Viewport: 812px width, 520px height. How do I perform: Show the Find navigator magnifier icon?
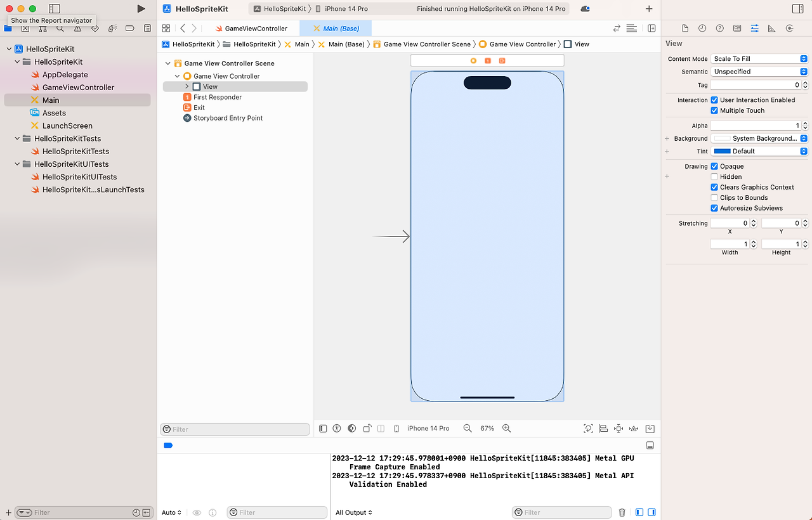pos(60,29)
